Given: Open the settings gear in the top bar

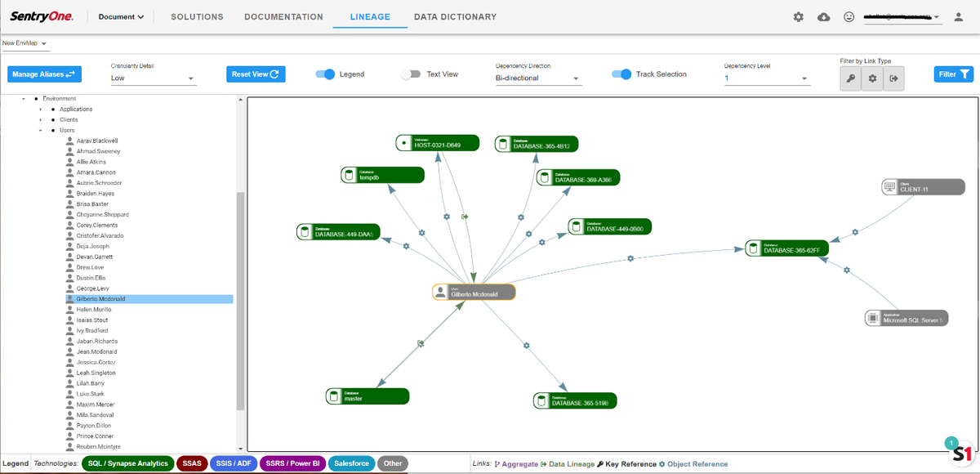Looking at the screenshot, I should (799, 17).
